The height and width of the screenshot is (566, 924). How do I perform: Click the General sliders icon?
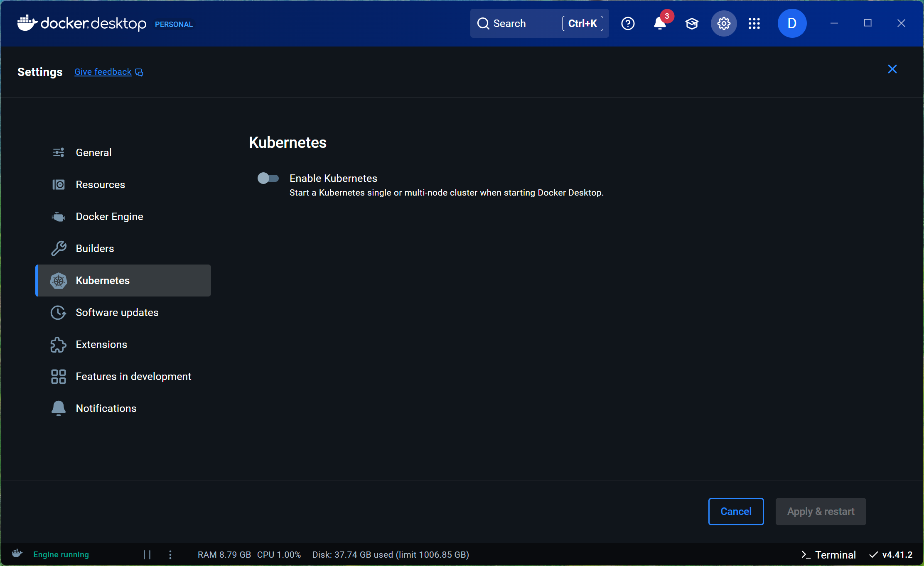coord(59,152)
